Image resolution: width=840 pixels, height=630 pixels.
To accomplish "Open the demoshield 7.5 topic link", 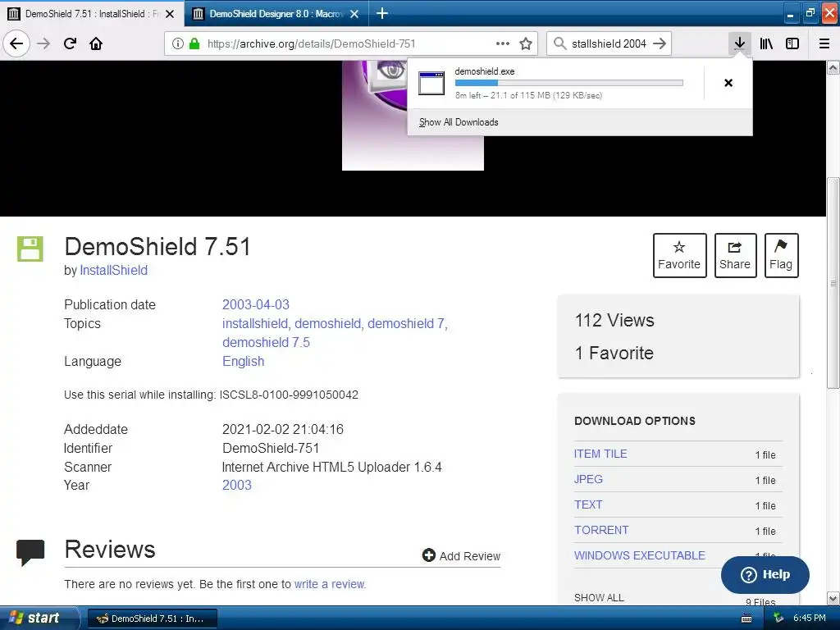I will [x=266, y=342].
